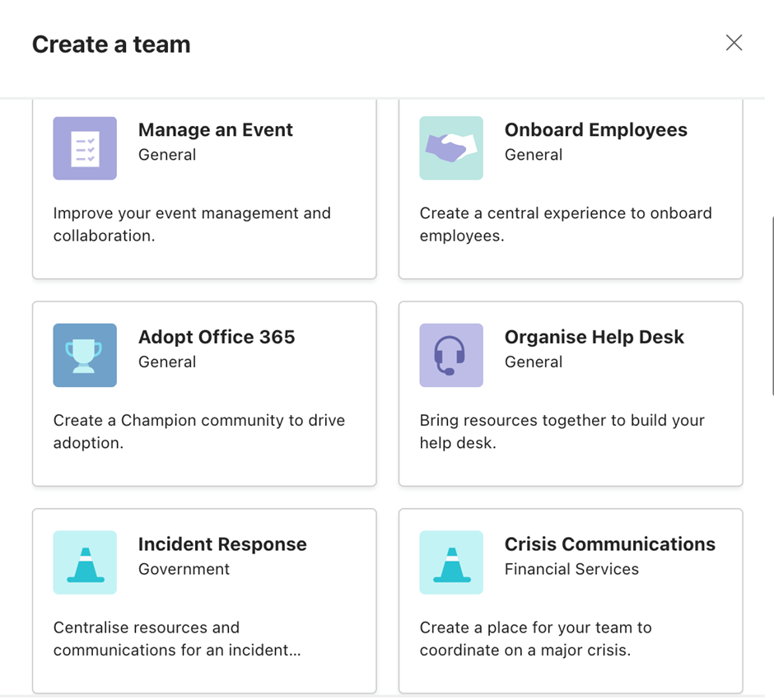Click the Manage an Event checklist icon

point(85,148)
